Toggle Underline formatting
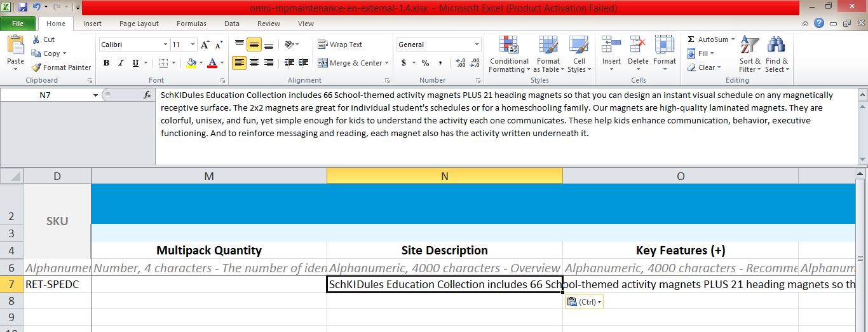 pos(135,63)
